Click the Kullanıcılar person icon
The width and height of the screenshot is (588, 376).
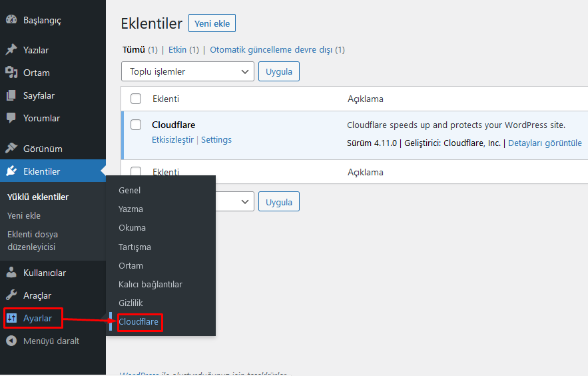coord(11,273)
